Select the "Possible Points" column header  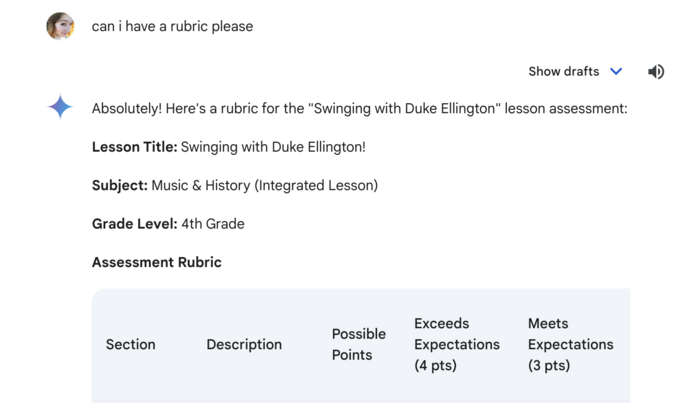click(359, 344)
